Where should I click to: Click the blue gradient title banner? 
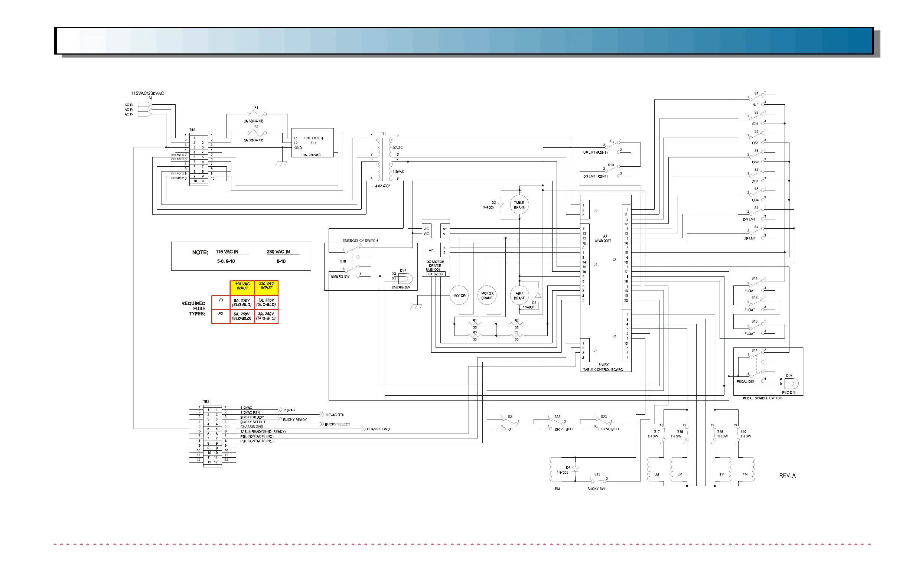pos(464,41)
